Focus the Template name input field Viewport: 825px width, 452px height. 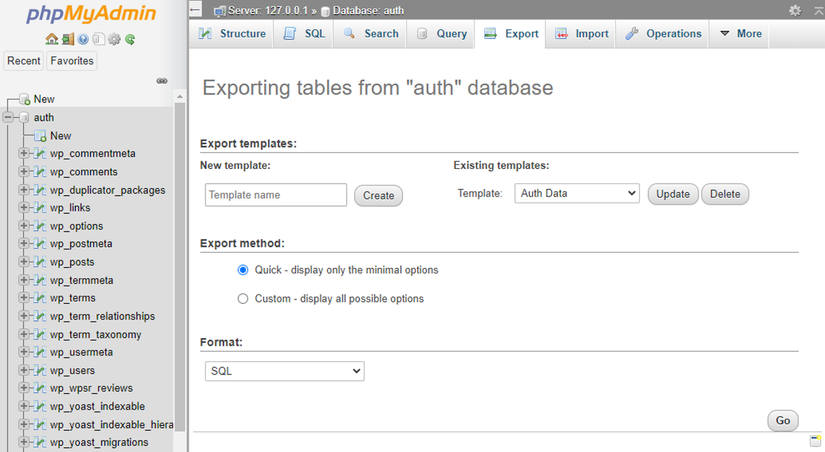(276, 195)
